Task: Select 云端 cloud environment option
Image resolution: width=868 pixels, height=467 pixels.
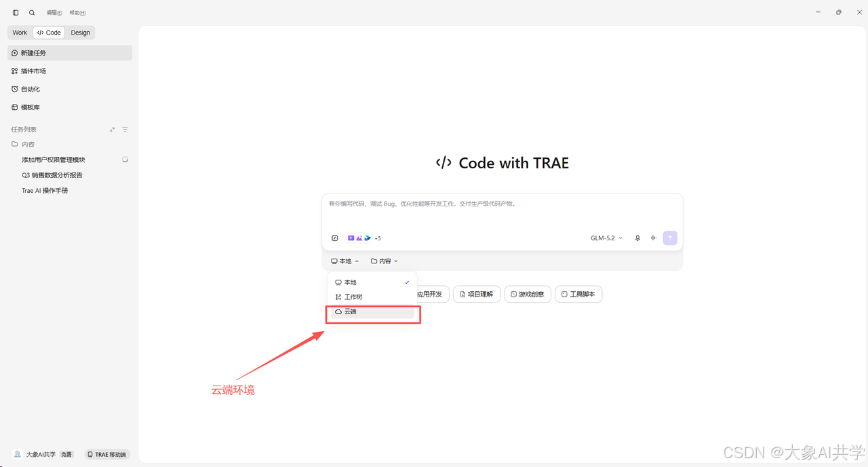Action: point(372,312)
